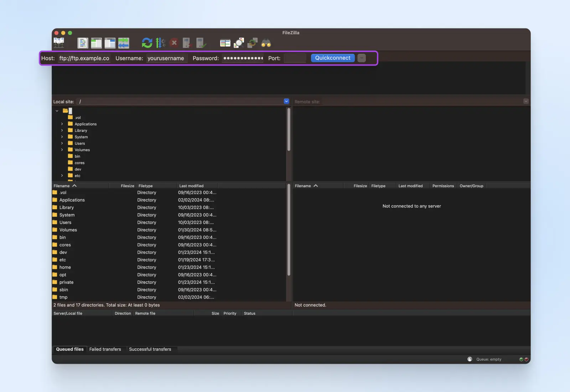Click the Quickconnect button
The width and height of the screenshot is (570, 392).
point(332,58)
